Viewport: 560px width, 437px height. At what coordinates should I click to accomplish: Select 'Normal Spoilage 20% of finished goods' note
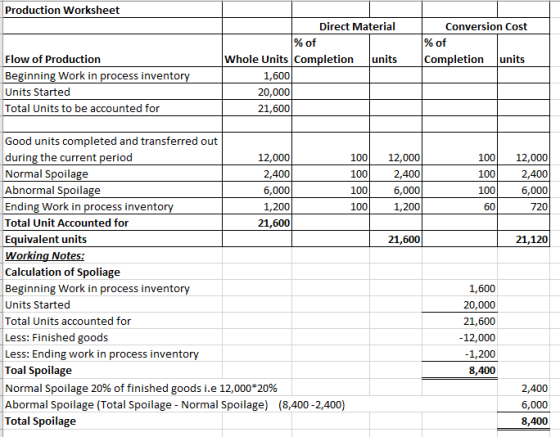pyautogui.click(x=141, y=388)
